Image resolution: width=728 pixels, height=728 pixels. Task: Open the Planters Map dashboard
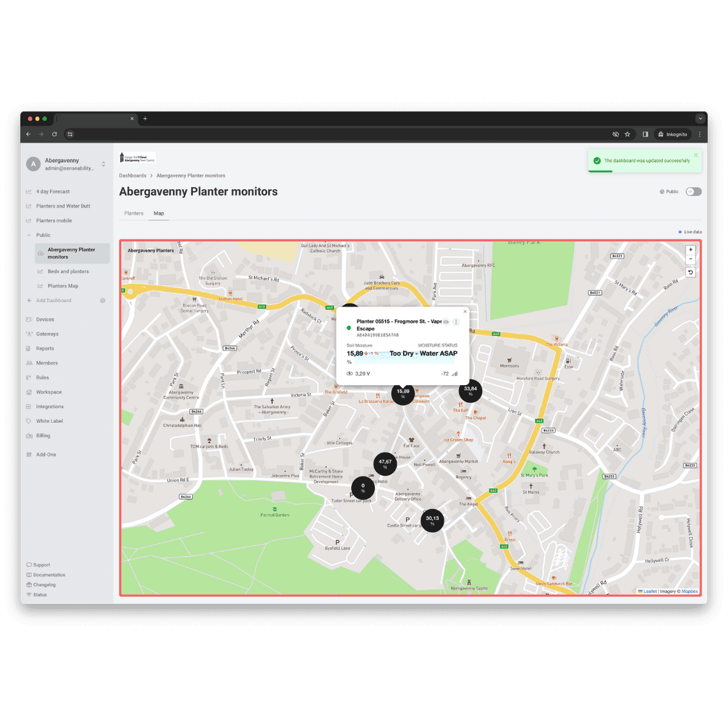[x=63, y=286]
